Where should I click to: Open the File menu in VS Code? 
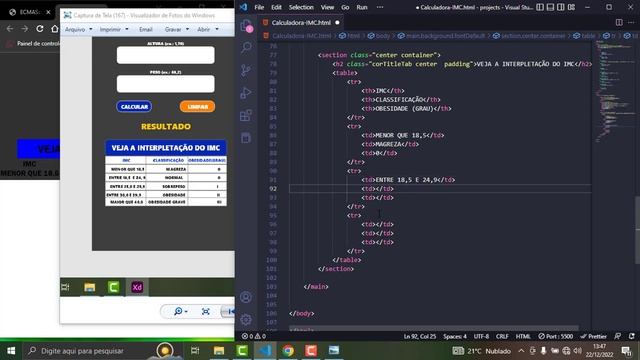pyautogui.click(x=259, y=7)
